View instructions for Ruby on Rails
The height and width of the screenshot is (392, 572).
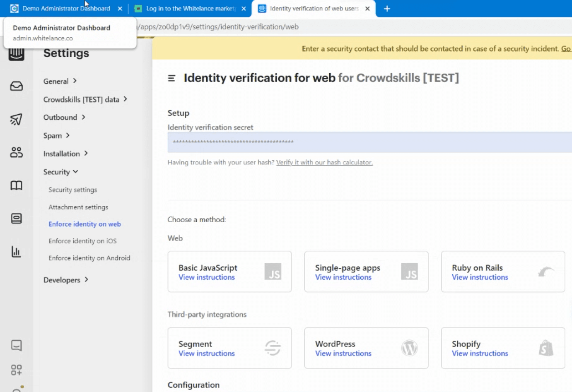click(480, 277)
